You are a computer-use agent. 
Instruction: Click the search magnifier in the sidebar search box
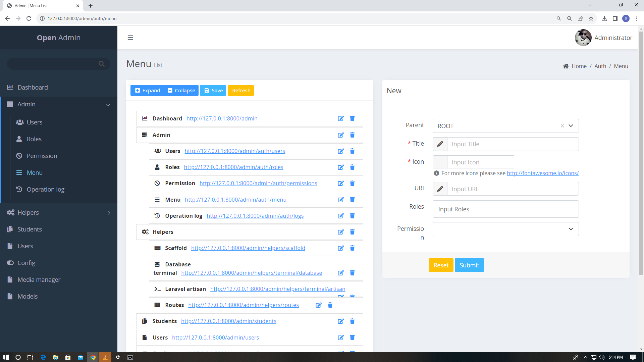pyautogui.click(x=101, y=63)
